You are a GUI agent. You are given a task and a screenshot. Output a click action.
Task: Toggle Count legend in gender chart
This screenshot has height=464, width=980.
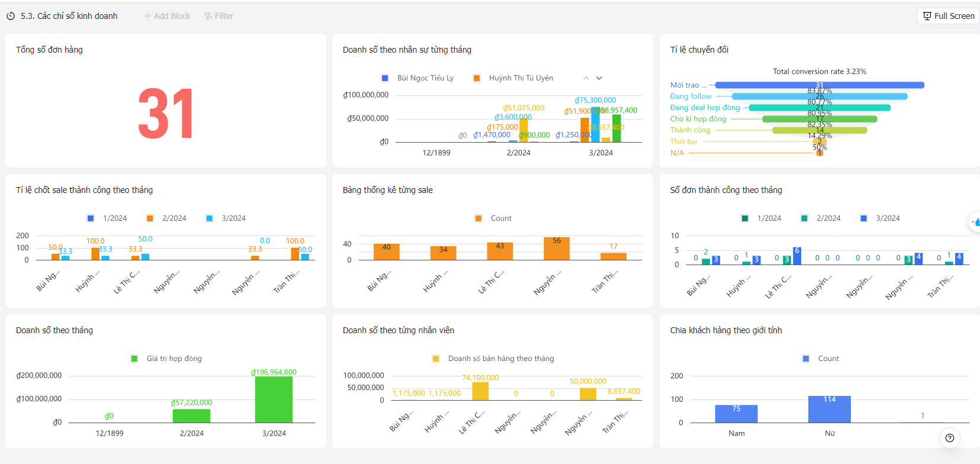click(x=821, y=359)
